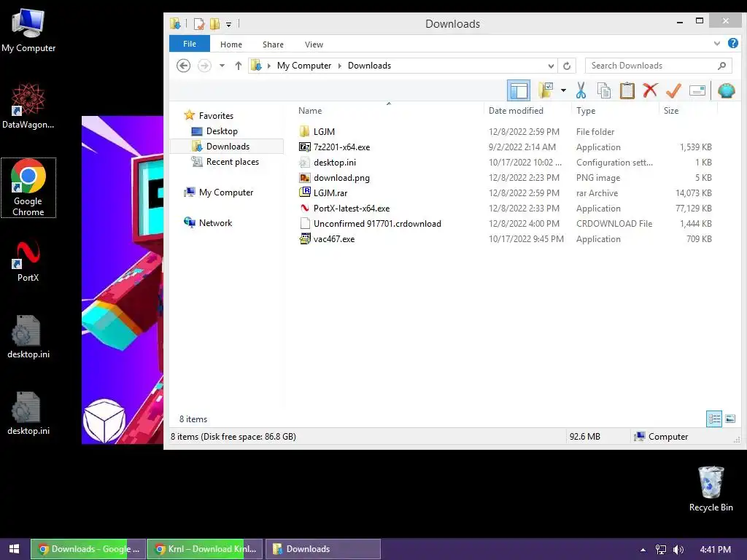Open the Windows Start button

click(x=15, y=549)
